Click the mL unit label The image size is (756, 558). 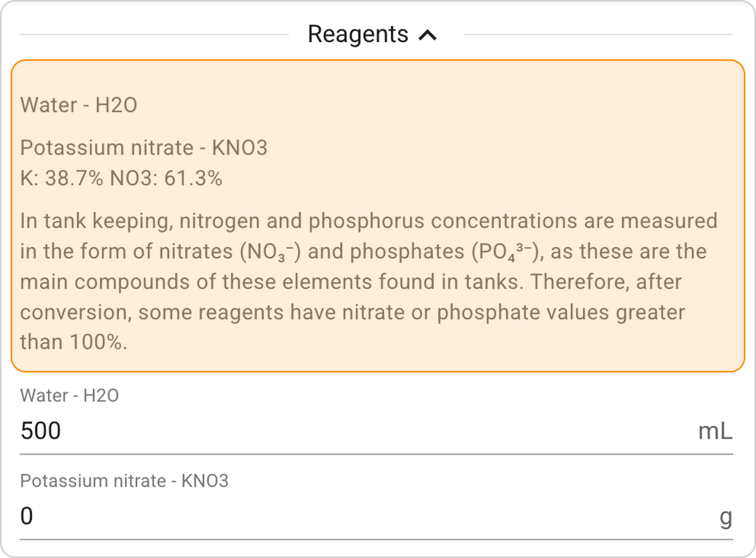715,431
